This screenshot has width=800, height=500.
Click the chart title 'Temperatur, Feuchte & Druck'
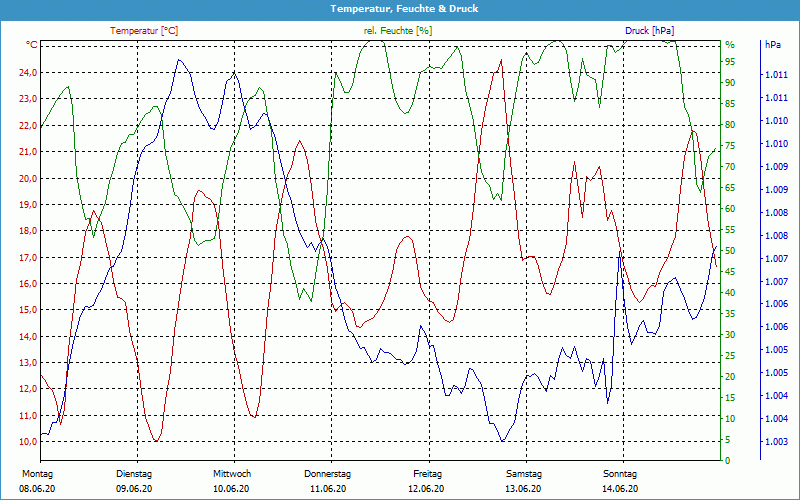(x=404, y=9)
